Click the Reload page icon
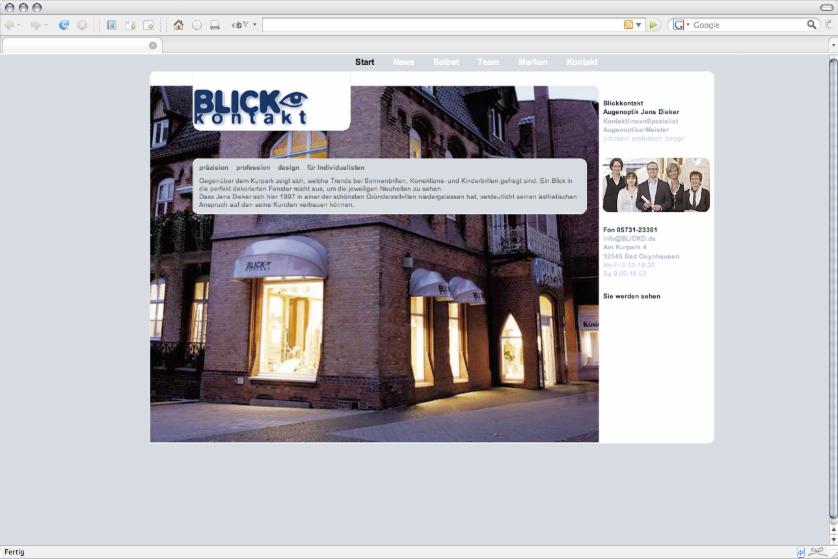This screenshot has height=559, width=838. (64, 25)
